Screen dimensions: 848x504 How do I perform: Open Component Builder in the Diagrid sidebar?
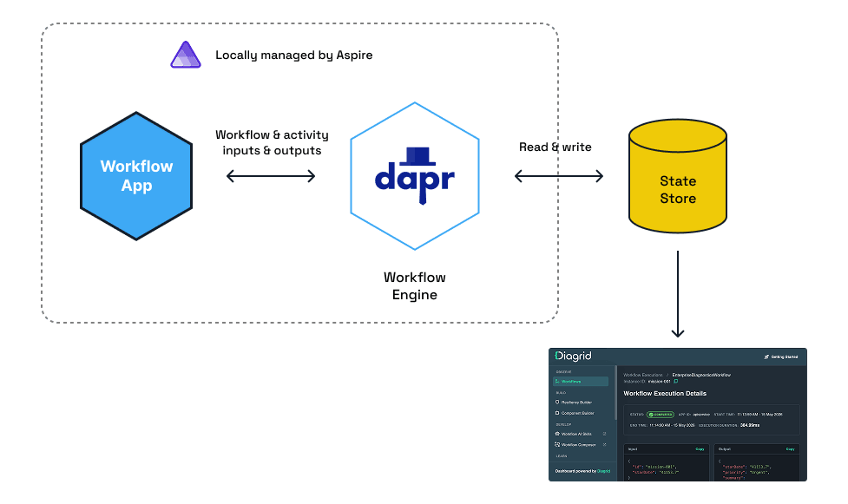tap(575, 413)
